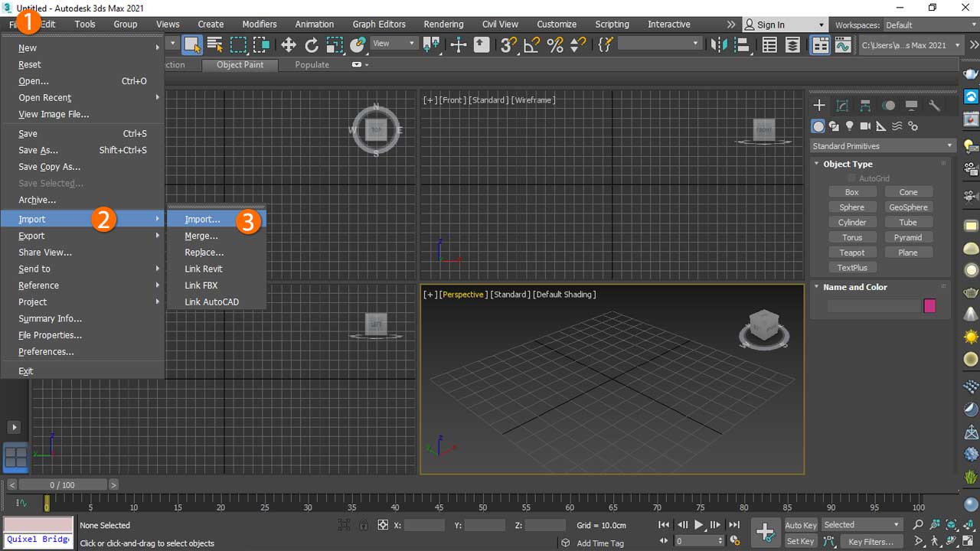
Task: Toggle Auto Key animation mode
Action: coord(800,525)
